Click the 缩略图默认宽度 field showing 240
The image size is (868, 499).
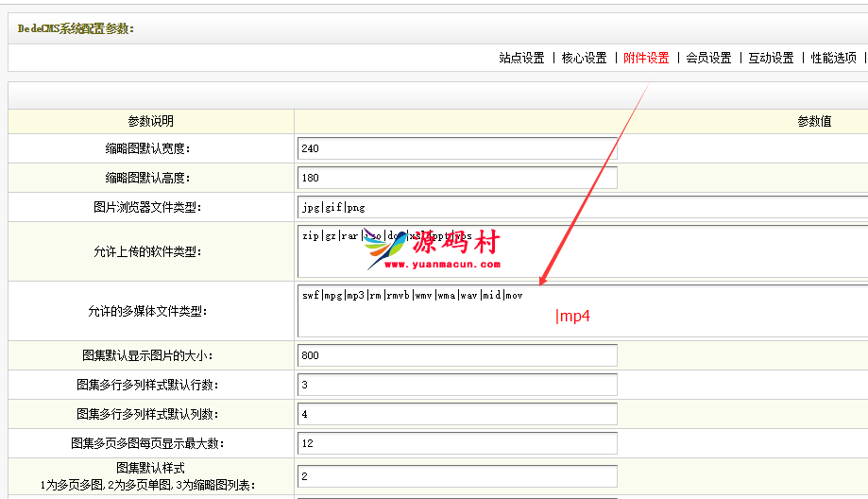456,148
